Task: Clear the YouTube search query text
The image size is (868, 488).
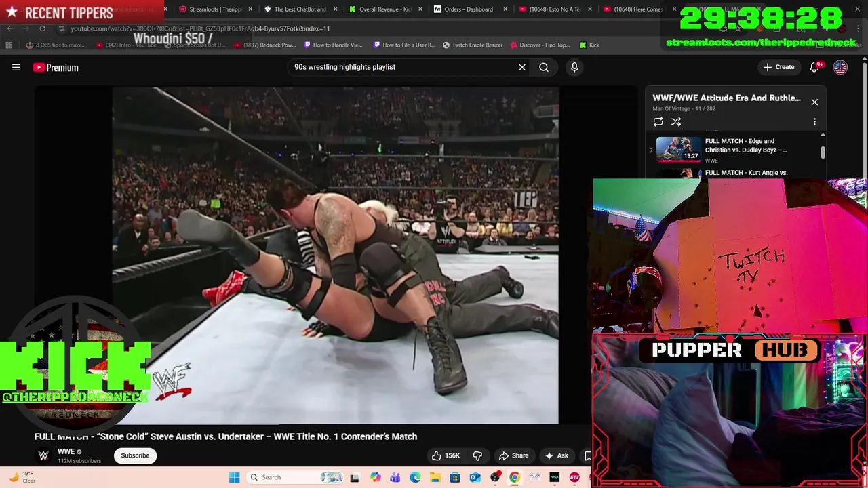Action: click(522, 67)
